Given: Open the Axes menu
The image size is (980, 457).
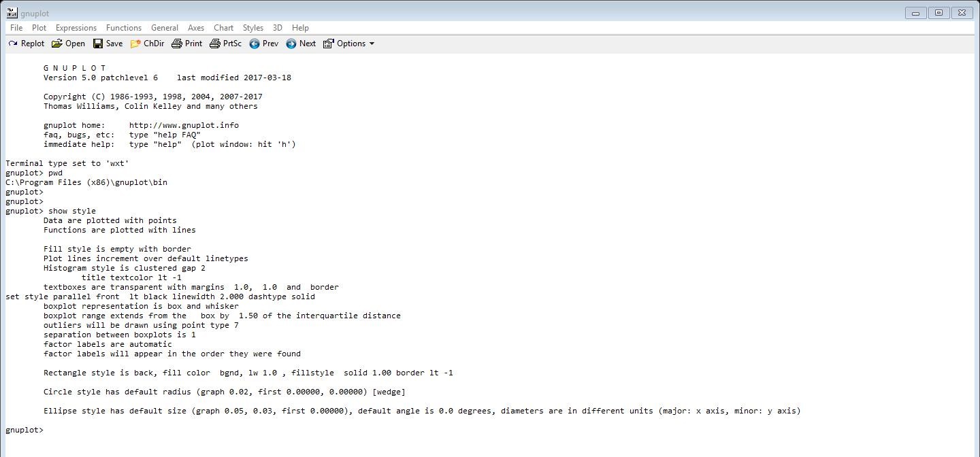Looking at the screenshot, I should [x=196, y=28].
